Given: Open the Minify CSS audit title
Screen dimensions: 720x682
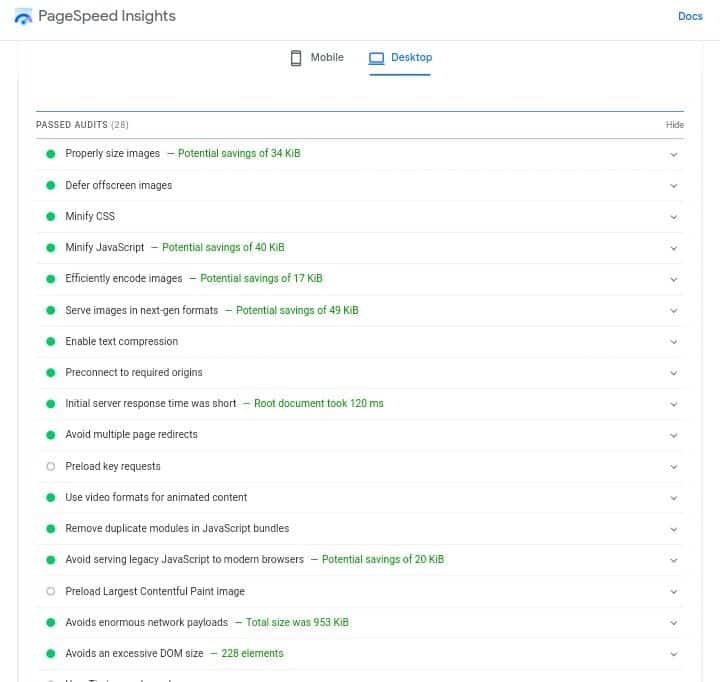Looking at the screenshot, I should point(90,216).
